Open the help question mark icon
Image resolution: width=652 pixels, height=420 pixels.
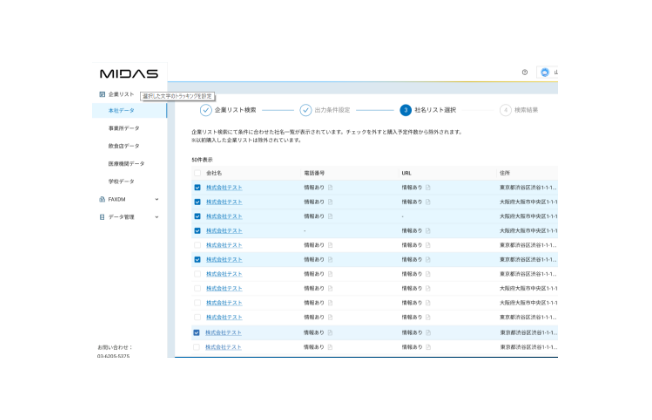(x=524, y=72)
